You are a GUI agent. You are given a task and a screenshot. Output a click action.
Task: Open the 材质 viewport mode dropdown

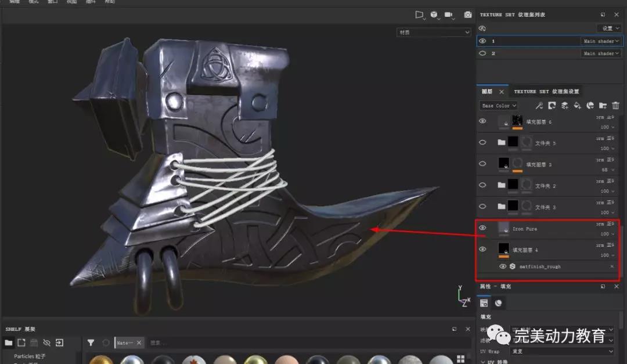(x=433, y=33)
